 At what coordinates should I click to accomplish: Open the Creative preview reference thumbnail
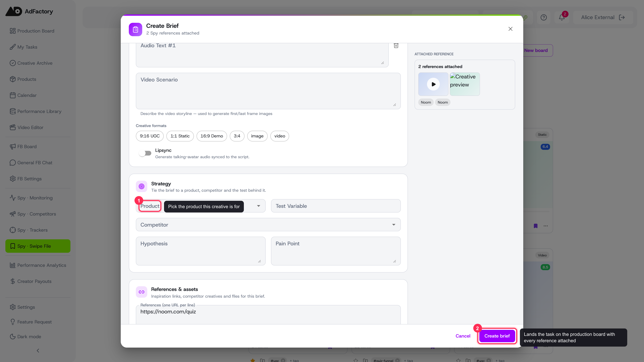coord(465,84)
